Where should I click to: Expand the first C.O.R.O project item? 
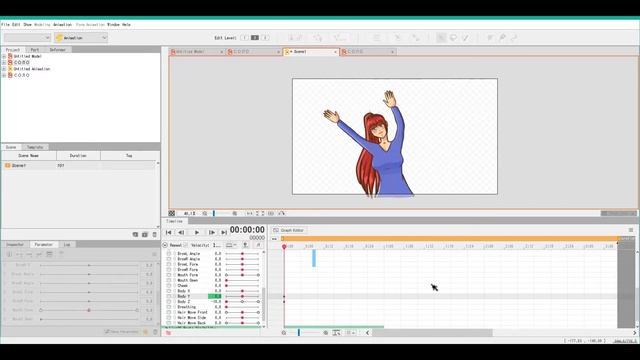(x=4, y=62)
